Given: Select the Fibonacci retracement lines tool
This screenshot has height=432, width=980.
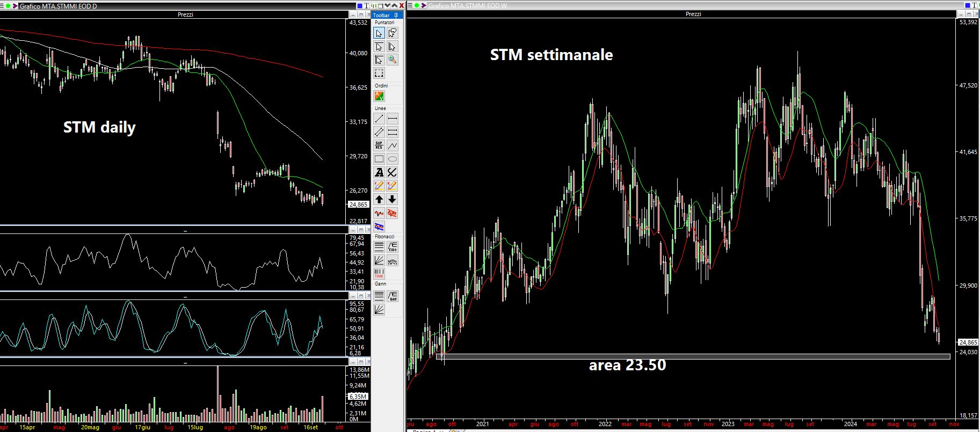Looking at the screenshot, I should tap(379, 247).
